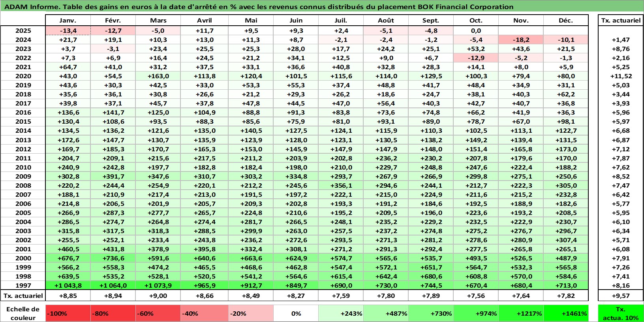Viewport: 644px width, 322px height.
Task: Select the 'Tx. actua. 10%' green legend cell
Action: coord(621,313)
